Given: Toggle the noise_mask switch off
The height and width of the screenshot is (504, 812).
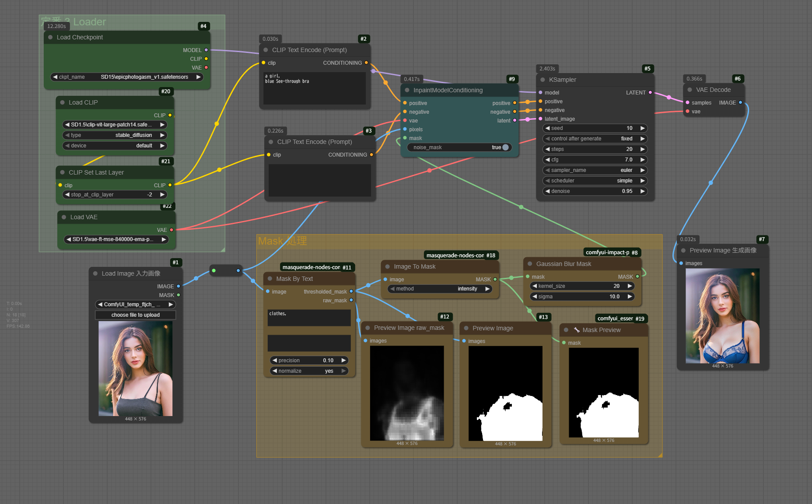Looking at the screenshot, I should 505,147.
